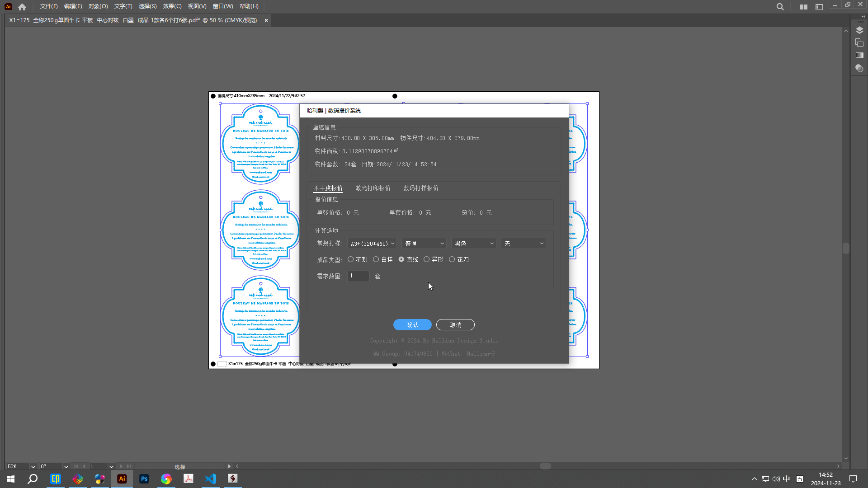Select the 直线 radio option

click(x=408, y=259)
